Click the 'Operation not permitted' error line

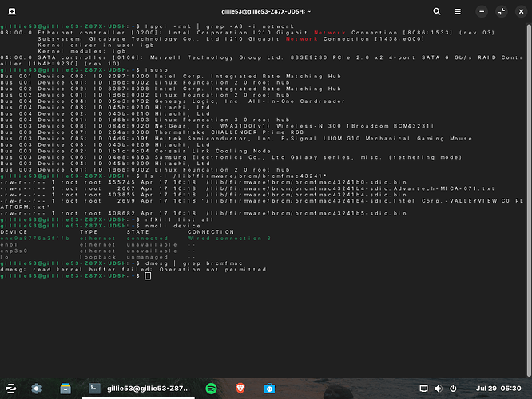[133, 270]
